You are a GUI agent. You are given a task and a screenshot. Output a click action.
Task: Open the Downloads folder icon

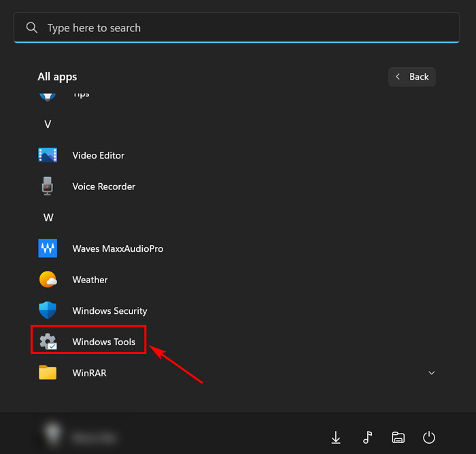336,438
